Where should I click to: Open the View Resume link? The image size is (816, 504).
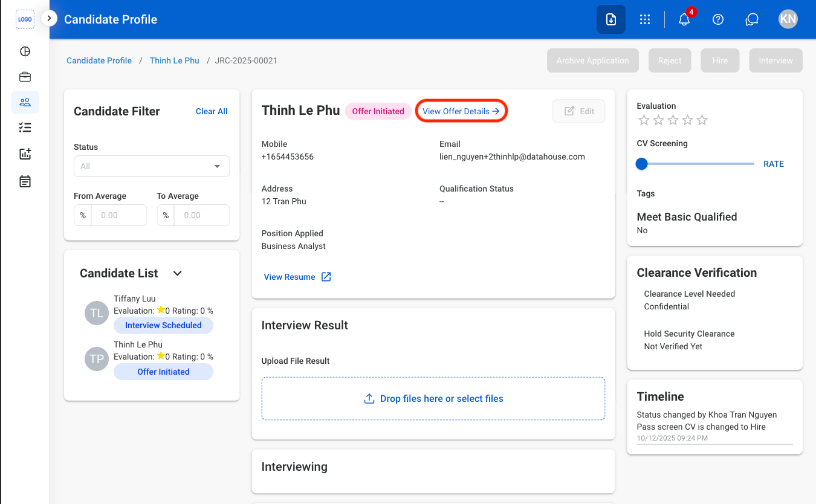[x=290, y=277]
